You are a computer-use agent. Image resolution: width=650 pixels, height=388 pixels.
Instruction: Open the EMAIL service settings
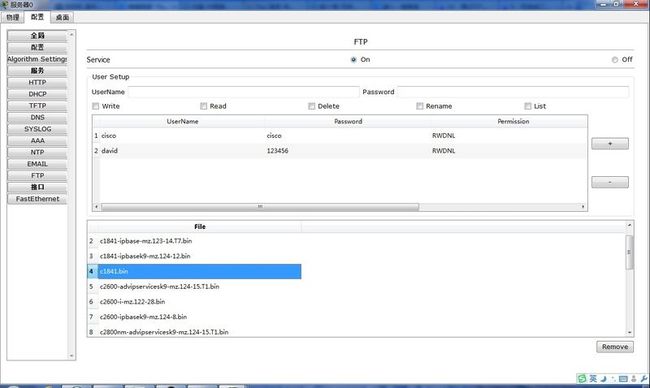pos(37,164)
